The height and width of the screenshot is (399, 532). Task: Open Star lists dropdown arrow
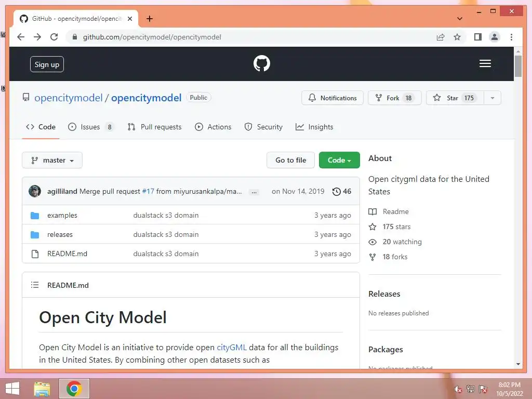click(493, 98)
